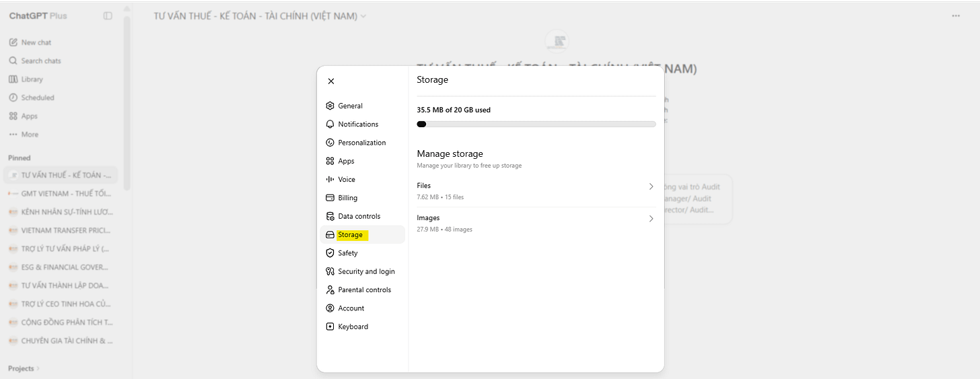Click the Notifications bell icon
980x379 pixels.
330,124
